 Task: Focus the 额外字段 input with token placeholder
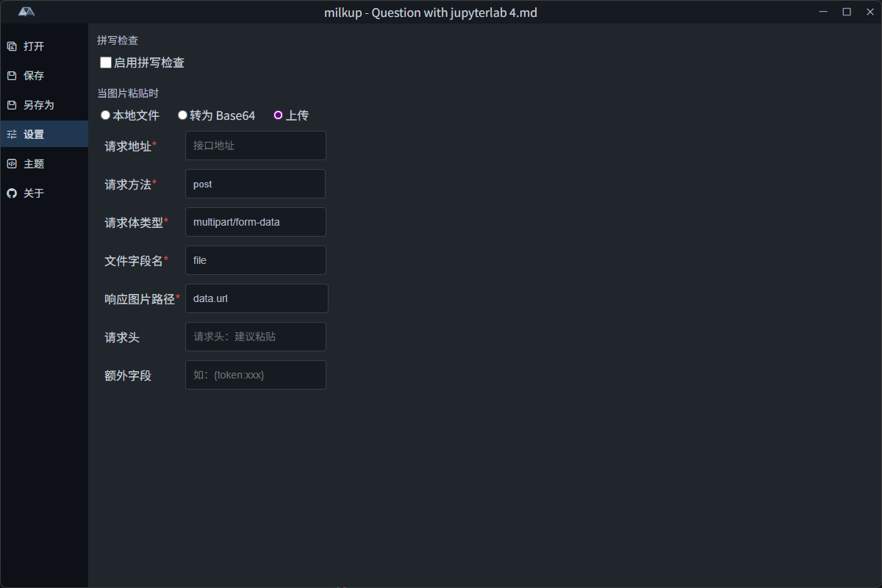[255, 375]
